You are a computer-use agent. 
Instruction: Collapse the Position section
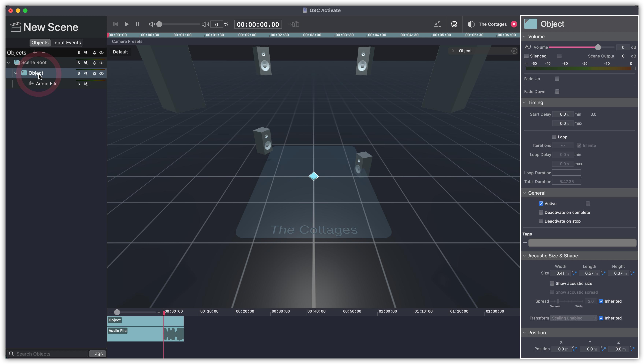(524, 333)
